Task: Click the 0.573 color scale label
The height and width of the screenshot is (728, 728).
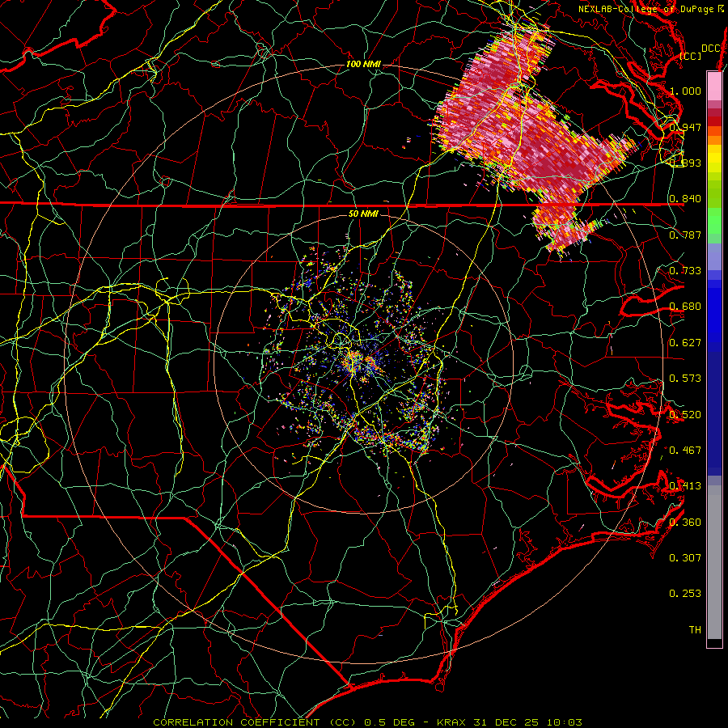Action: click(685, 379)
